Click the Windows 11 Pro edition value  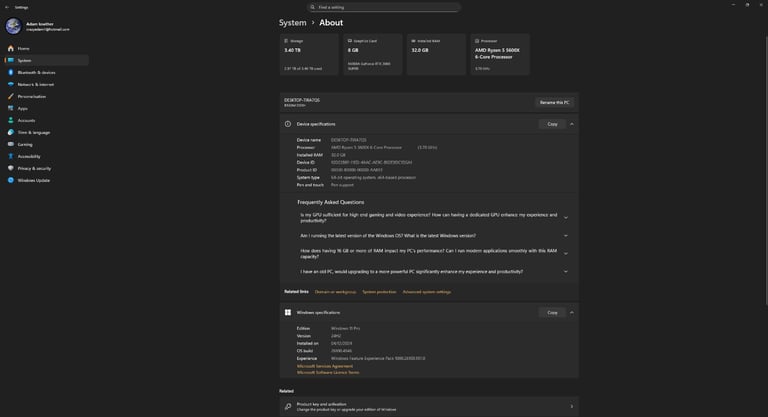(x=345, y=329)
